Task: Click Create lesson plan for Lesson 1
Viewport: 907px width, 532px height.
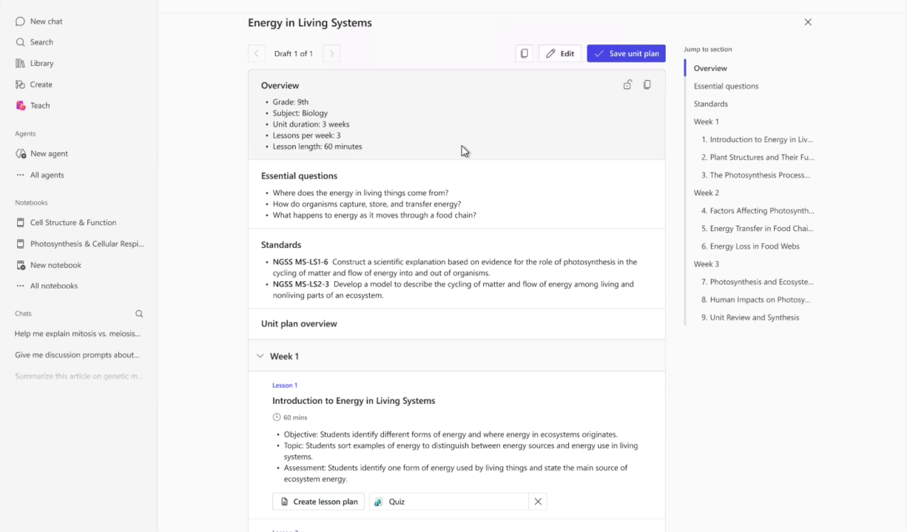Action: coord(319,502)
